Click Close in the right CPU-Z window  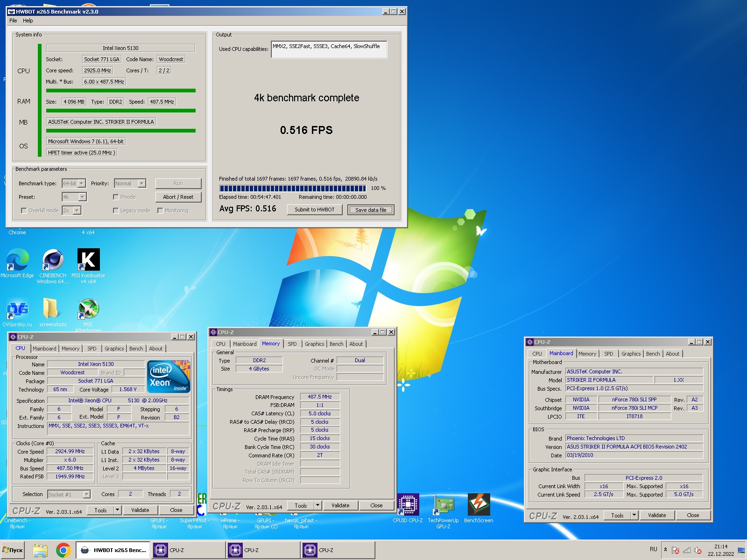click(693, 515)
